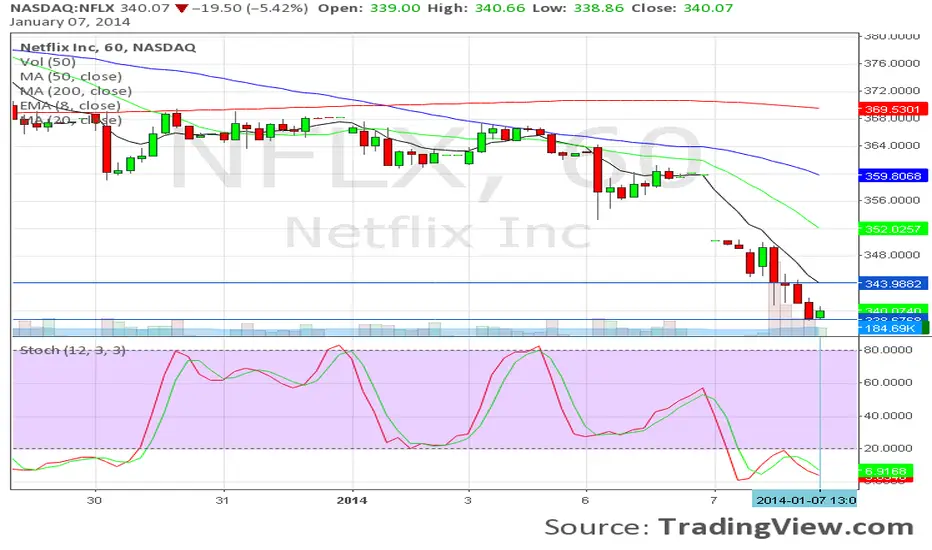Click the red 369.5301 price tag
Image resolution: width=932 pixels, height=550 pixels.
[893, 109]
